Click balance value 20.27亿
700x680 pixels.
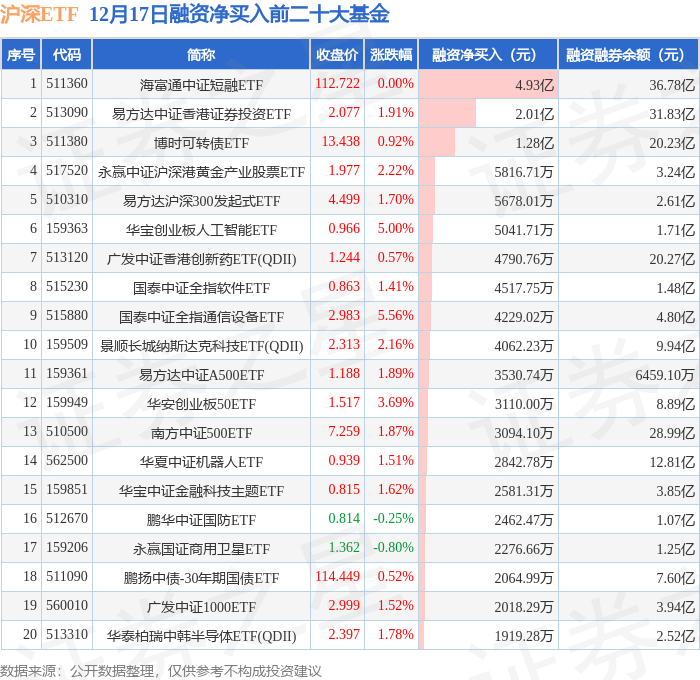click(672, 259)
